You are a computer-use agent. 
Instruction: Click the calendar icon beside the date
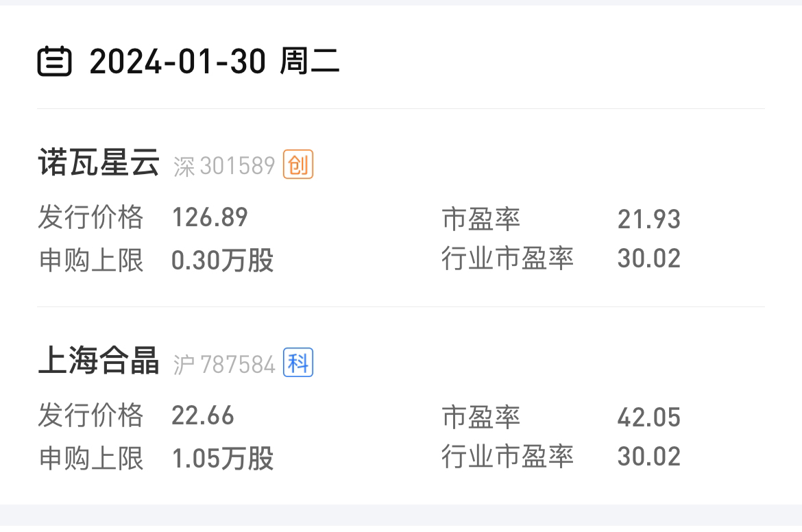pyautogui.click(x=54, y=62)
